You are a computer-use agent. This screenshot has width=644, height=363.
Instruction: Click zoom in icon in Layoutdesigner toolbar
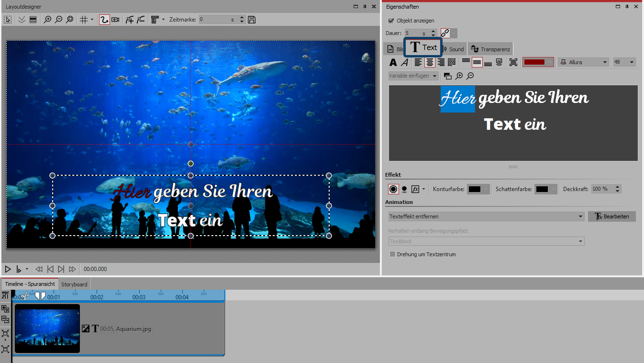point(47,20)
